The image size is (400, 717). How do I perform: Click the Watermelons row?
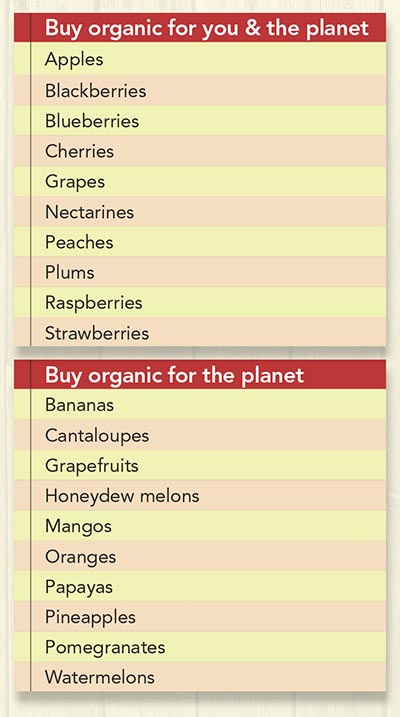tap(200, 677)
